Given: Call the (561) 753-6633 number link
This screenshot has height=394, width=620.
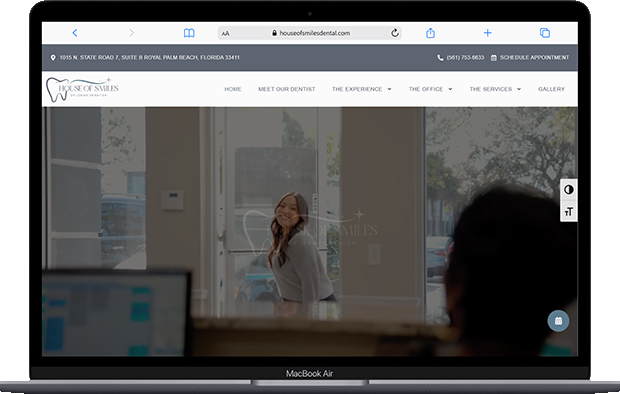Looking at the screenshot, I should click(x=465, y=58).
